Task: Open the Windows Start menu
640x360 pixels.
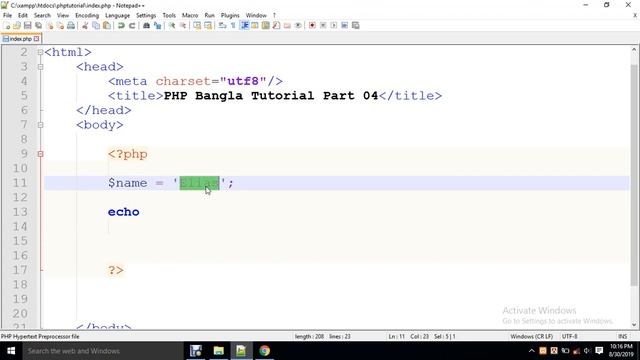Action: pyautogui.click(x=11, y=351)
